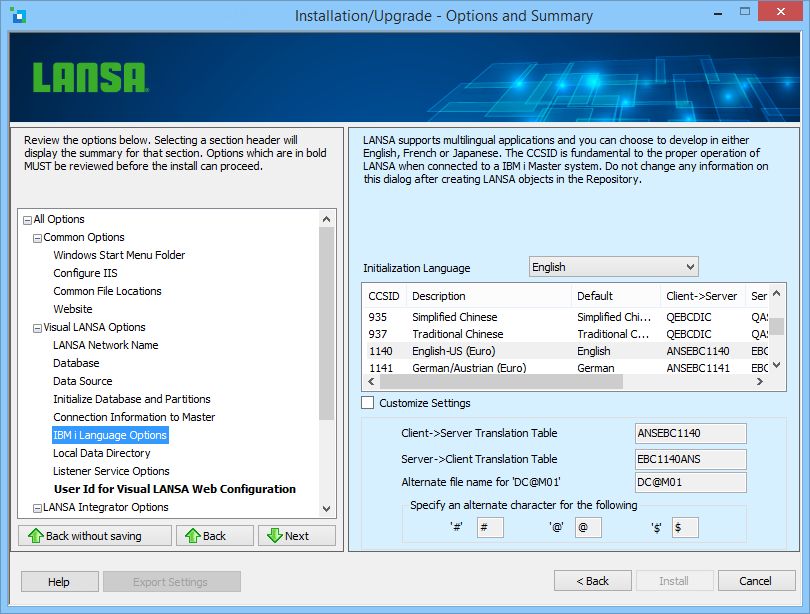Select the 935 Simplified Chinese row
The width and height of the screenshot is (810, 614).
coord(567,317)
